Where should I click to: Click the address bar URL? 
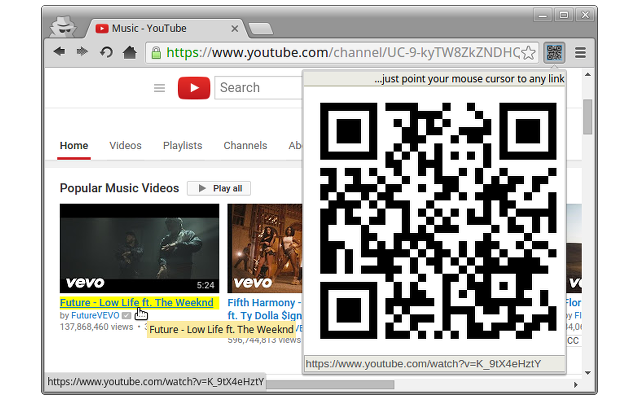pos(343,53)
